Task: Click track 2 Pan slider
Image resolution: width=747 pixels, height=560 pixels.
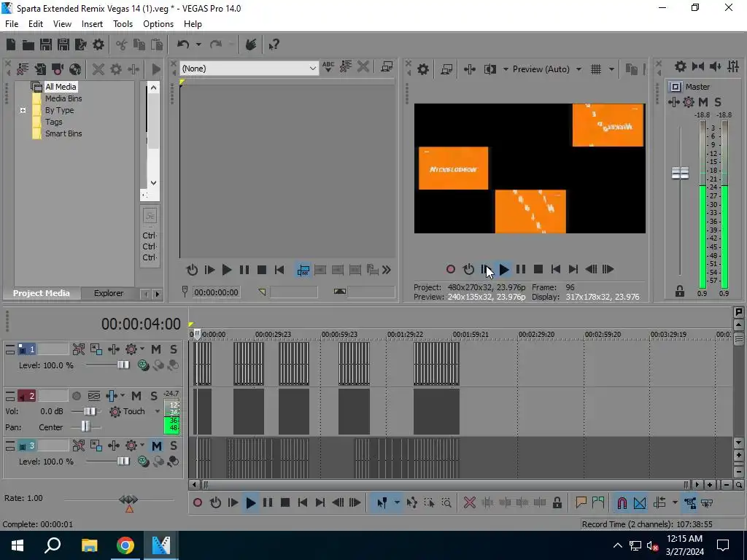Action: point(85,427)
